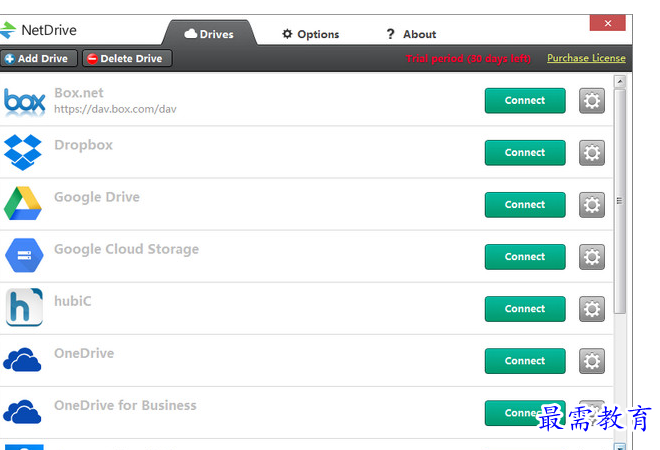Click the NetDrive logo icon

(x=7, y=30)
